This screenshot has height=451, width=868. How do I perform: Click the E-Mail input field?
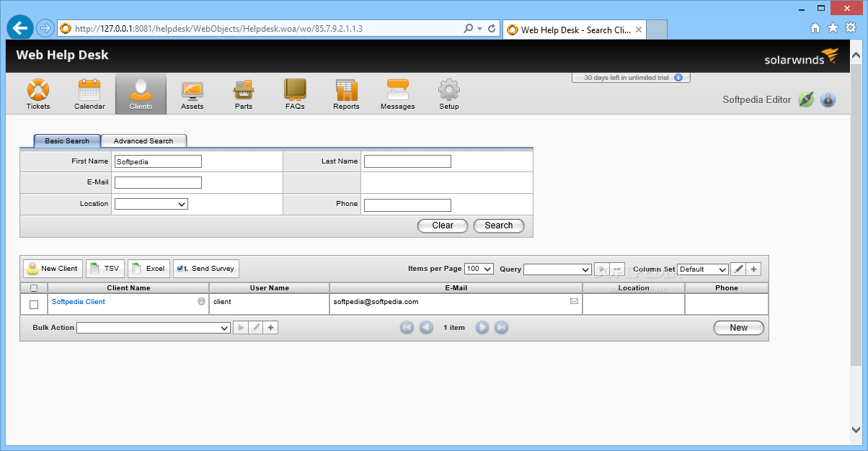click(x=158, y=182)
